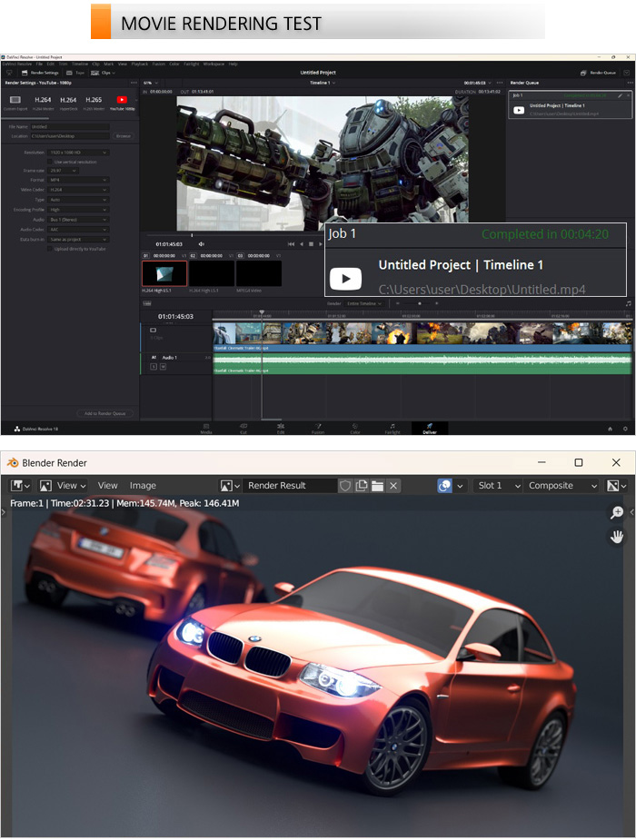Open Project Settings gear icon in Resolve
This screenshot has width=636, height=840.
625,429
